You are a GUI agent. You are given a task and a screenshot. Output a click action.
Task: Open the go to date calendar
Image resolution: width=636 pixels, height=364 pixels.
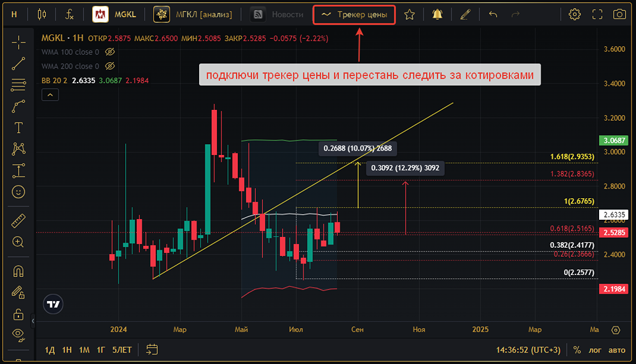pyautogui.click(x=152, y=349)
